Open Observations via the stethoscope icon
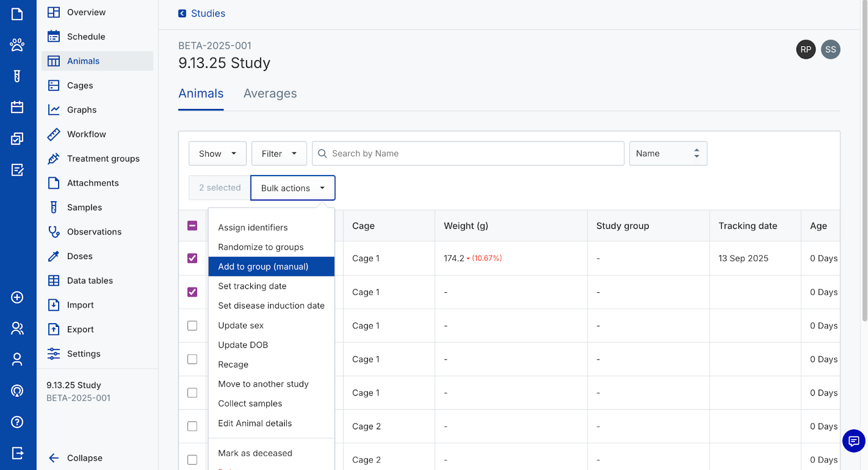 click(54, 232)
